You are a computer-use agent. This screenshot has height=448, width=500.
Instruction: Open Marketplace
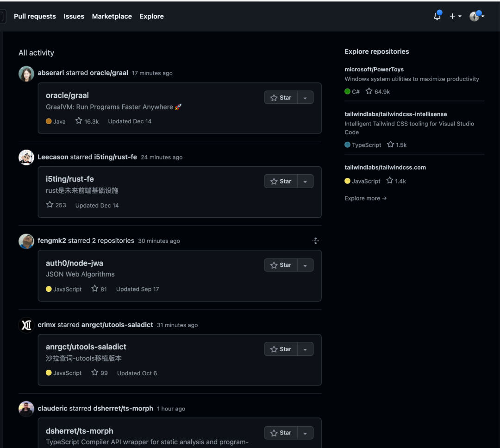pos(112,16)
